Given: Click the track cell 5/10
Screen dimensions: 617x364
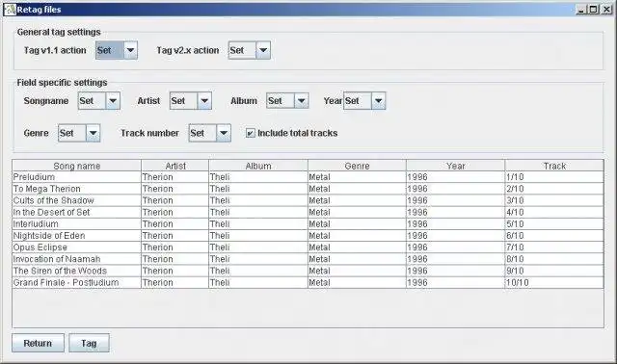Looking at the screenshot, I should click(554, 224).
